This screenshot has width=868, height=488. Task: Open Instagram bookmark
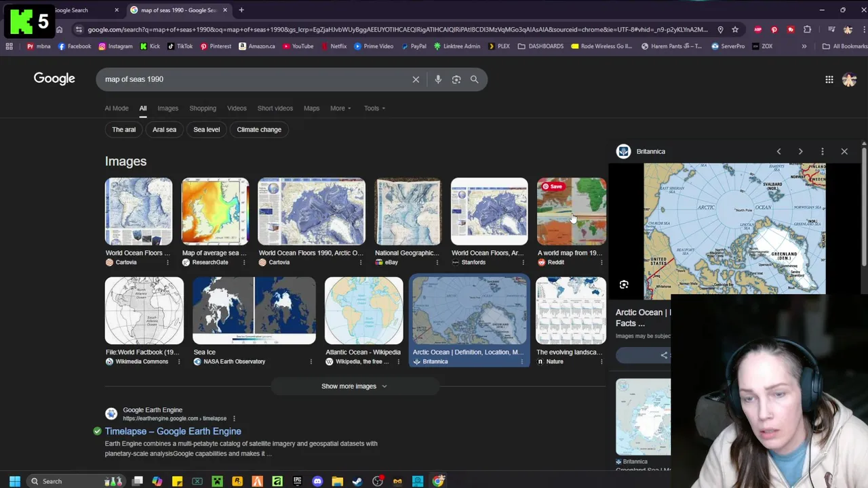click(x=115, y=46)
